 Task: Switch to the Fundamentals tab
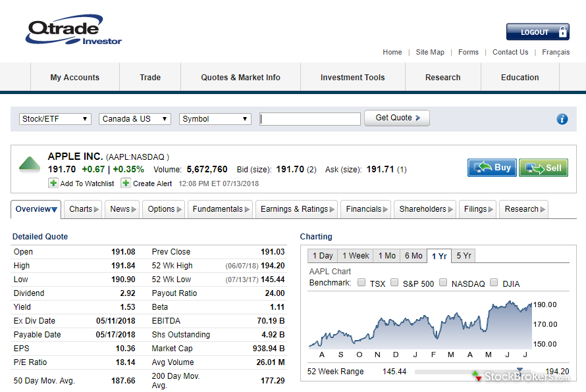click(221, 209)
